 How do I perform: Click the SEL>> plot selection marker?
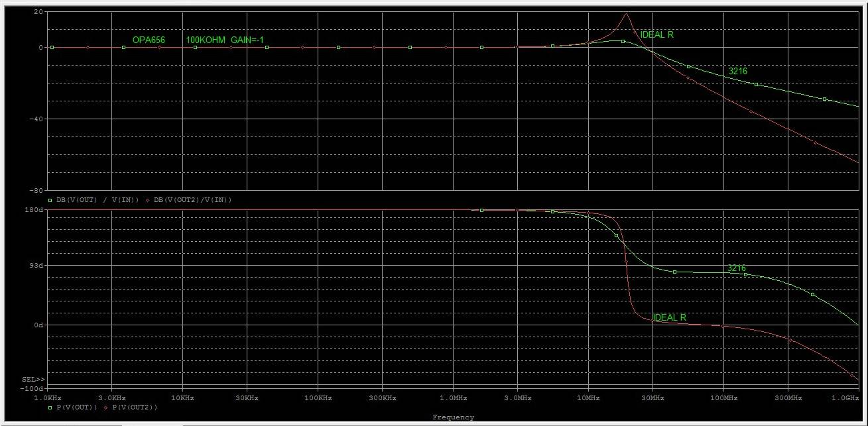pyautogui.click(x=33, y=380)
